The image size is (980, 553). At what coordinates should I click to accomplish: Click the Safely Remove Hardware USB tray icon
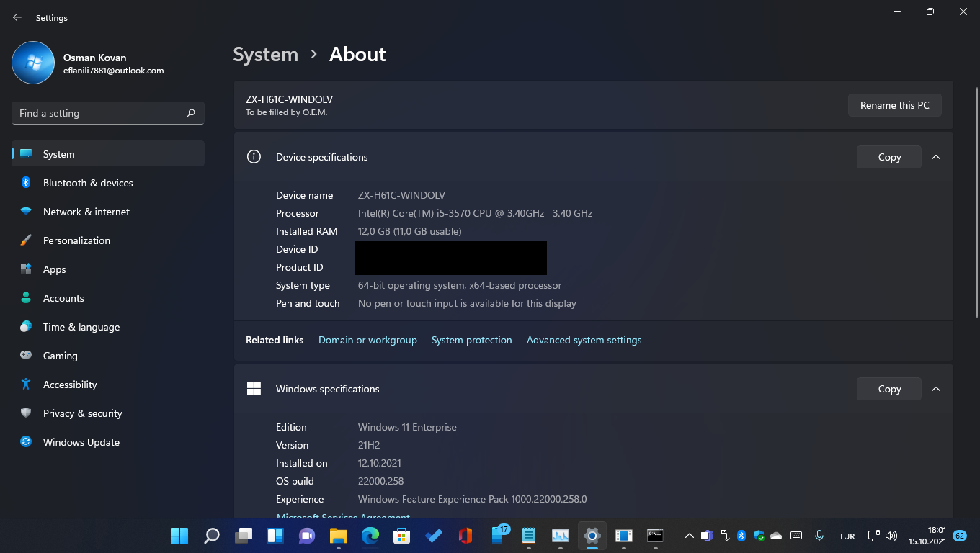[x=724, y=536]
